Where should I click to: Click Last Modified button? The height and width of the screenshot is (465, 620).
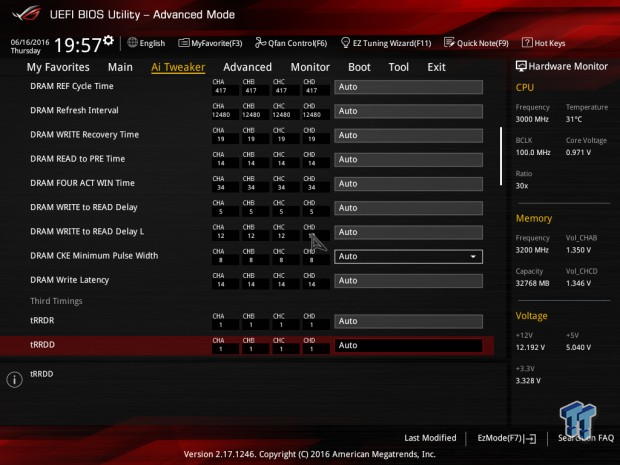[430, 438]
